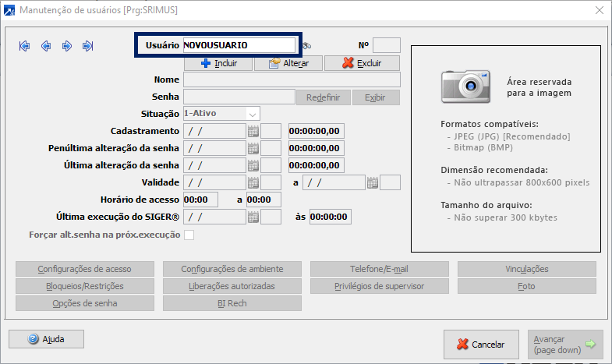Image resolution: width=612 pixels, height=364 pixels.
Task: Click the BI Rech button
Action: 232,303
